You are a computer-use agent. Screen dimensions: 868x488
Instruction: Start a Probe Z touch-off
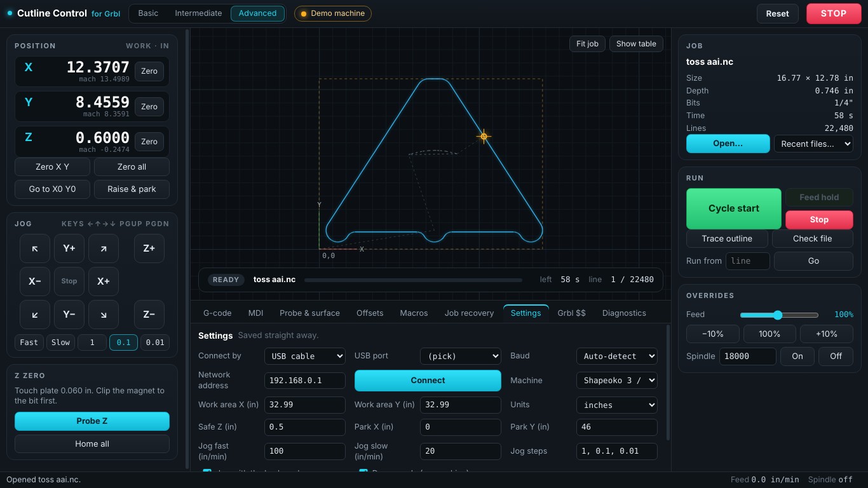coord(92,421)
